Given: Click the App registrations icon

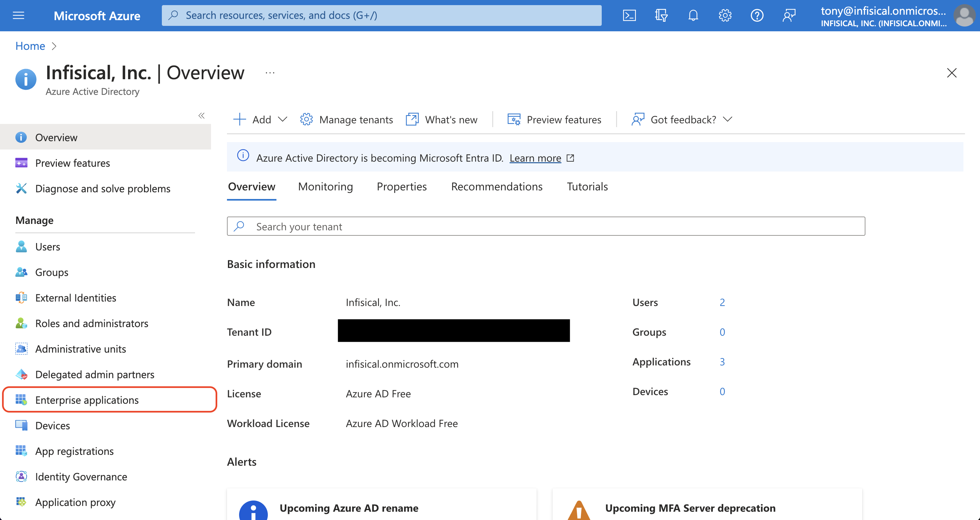Looking at the screenshot, I should tap(21, 451).
